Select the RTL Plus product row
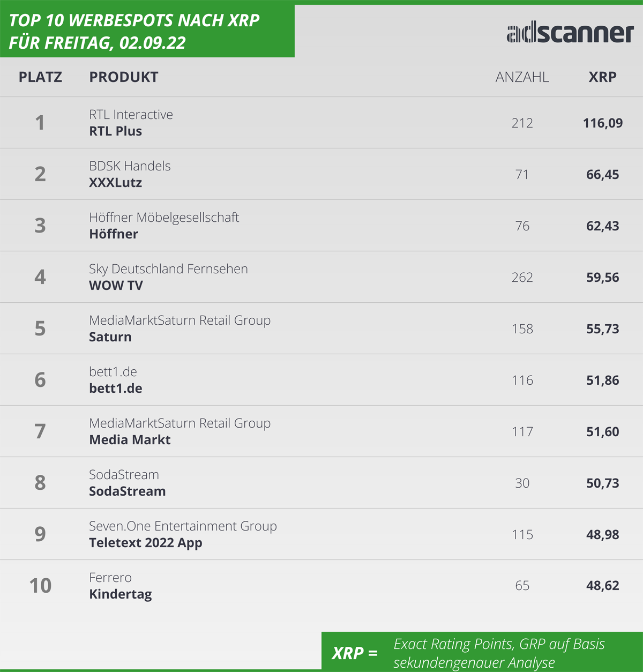This screenshot has height=672, width=643. click(322, 123)
